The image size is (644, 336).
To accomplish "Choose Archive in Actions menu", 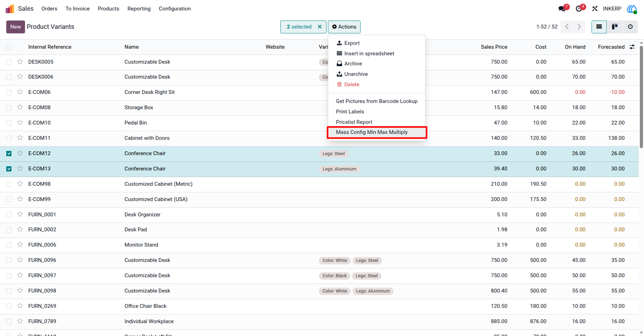I will (377, 64).
